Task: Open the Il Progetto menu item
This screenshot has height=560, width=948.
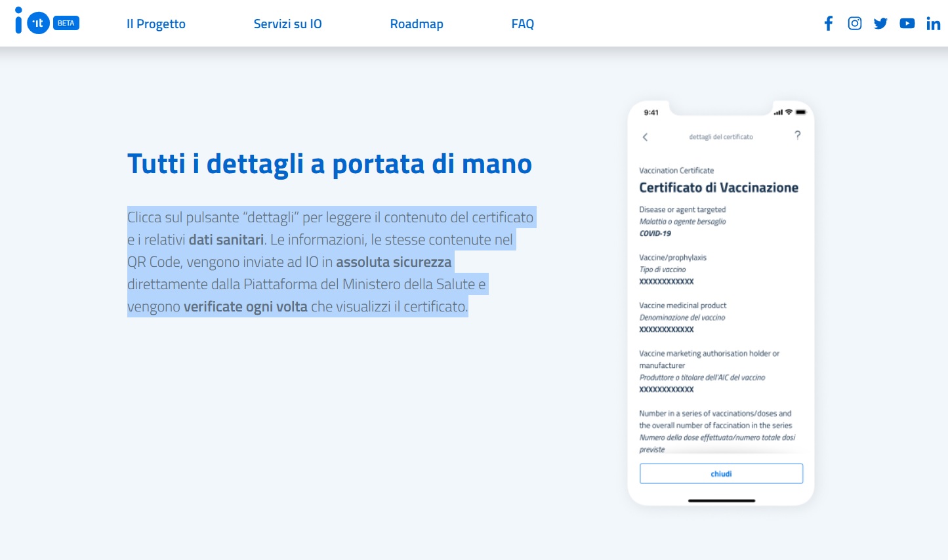Action: click(x=156, y=24)
